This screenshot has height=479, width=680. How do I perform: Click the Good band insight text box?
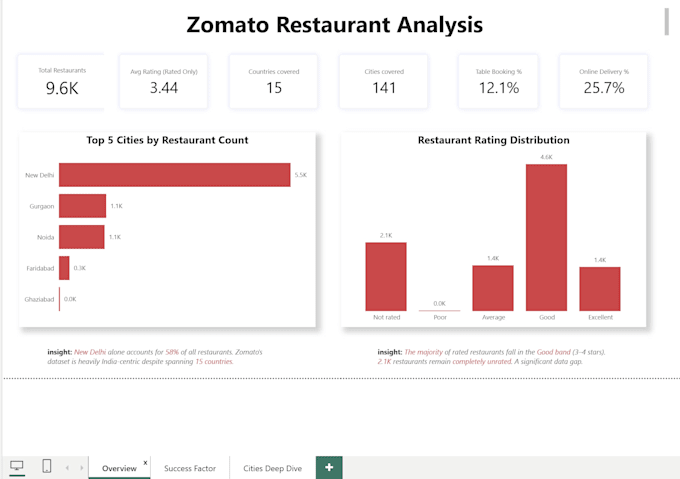[x=491, y=357]
